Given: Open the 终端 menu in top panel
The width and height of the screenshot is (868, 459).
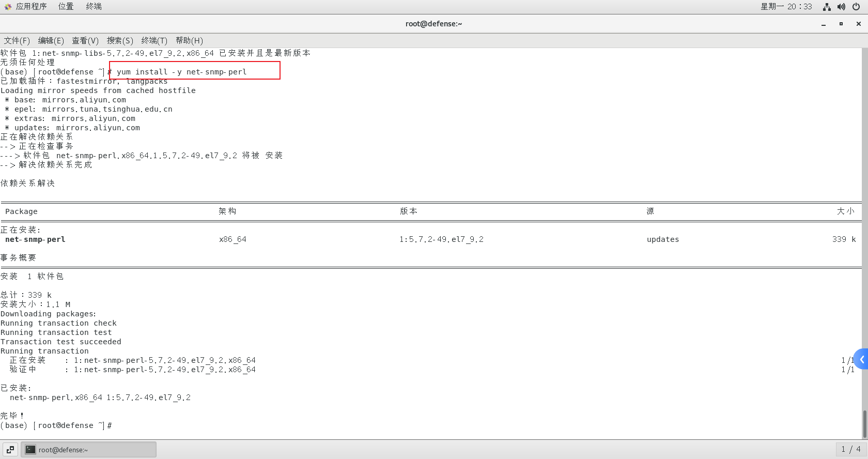Looking at the screenshot, I should 94,6.
